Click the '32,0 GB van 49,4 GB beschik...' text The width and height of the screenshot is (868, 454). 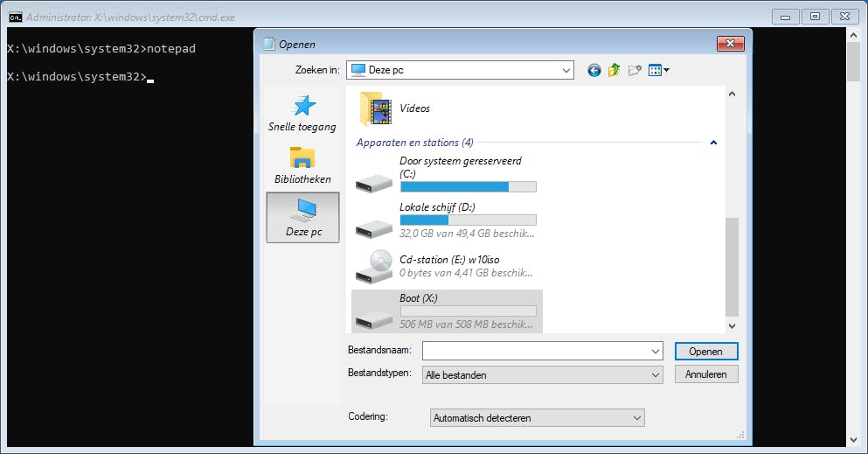(467, 234)
